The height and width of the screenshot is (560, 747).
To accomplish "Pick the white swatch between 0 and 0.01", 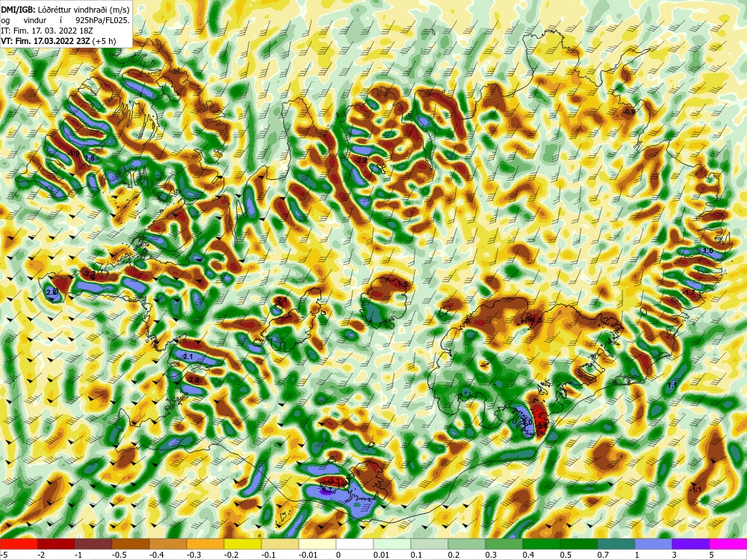I will 355,544.
